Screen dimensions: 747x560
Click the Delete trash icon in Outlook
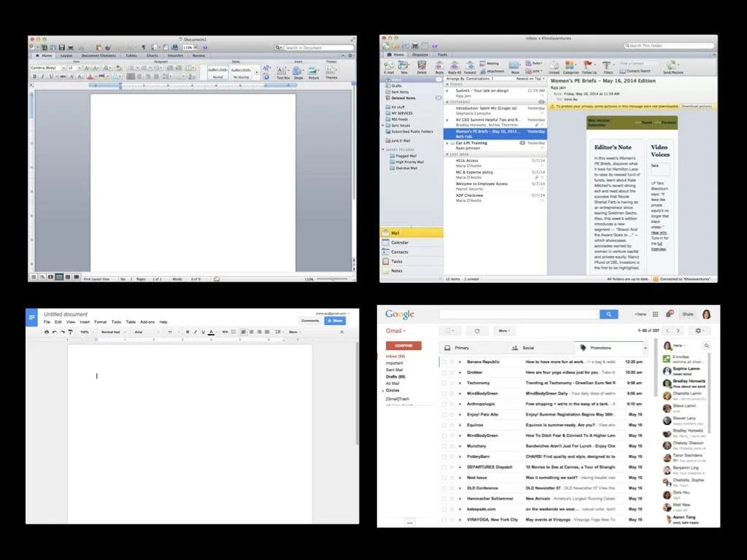coord(422,66)
